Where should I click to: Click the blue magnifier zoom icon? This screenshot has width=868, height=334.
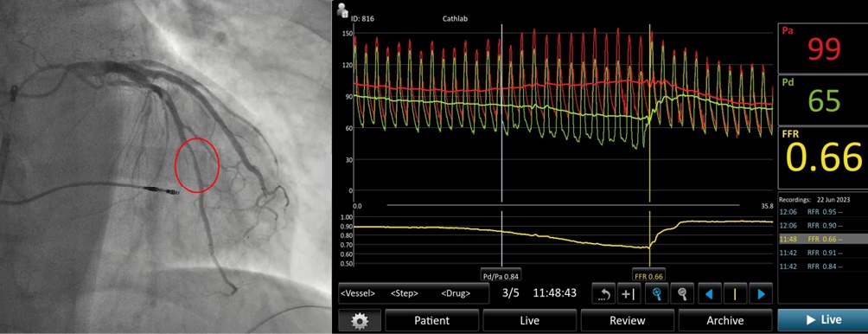[656, 294]
